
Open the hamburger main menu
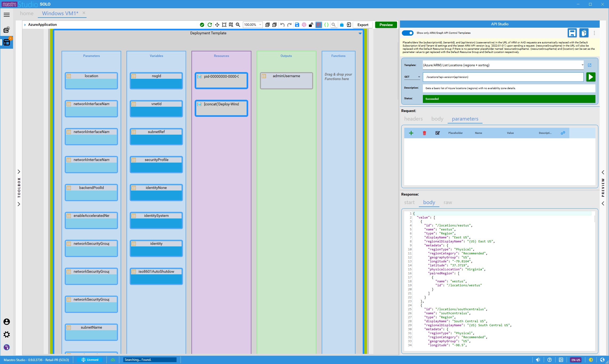point(7,15)
